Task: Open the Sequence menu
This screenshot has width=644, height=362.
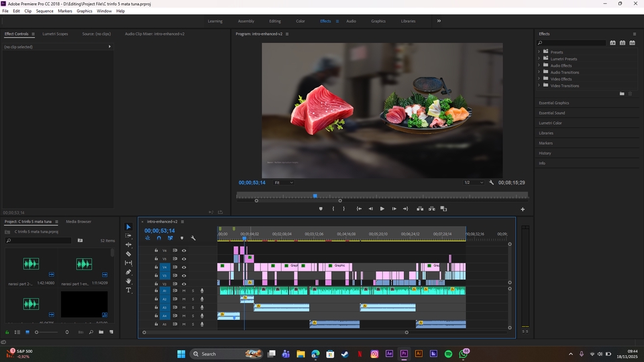Action: (44, 11)
